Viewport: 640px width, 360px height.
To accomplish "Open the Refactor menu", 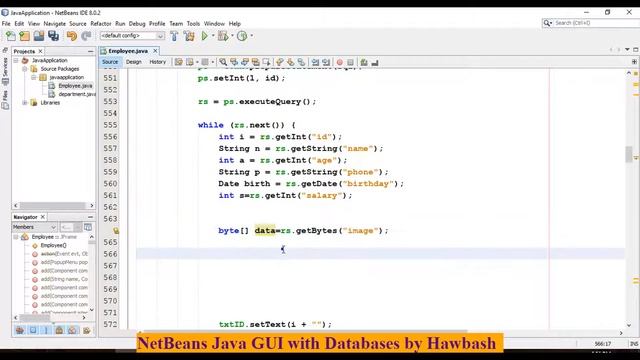I will click(101, 24).
